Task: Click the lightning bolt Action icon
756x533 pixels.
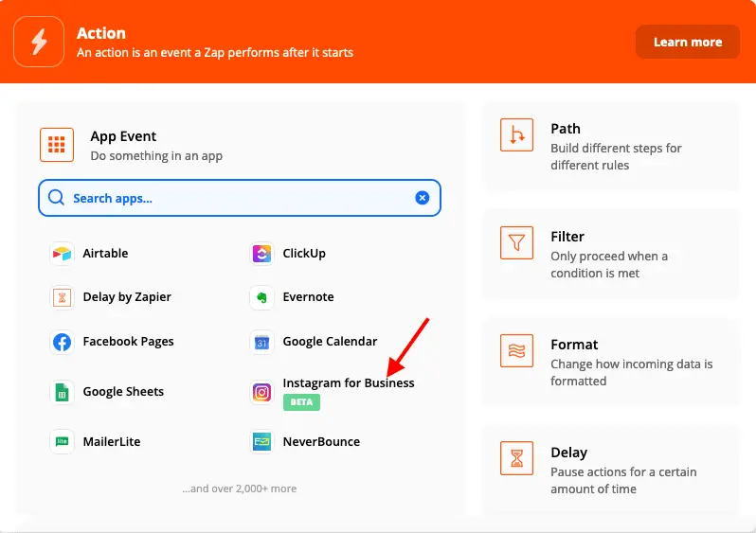Action: [x=39, y=42]
